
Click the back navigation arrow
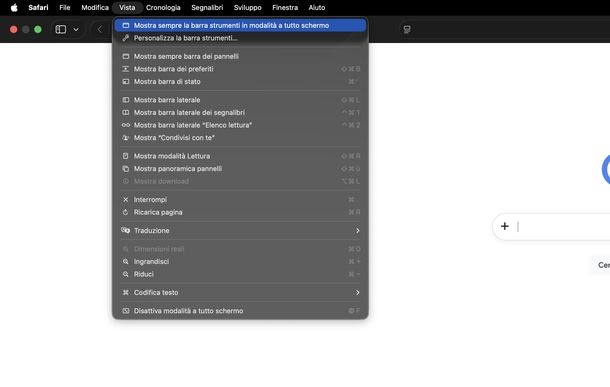tap(100, 30)
